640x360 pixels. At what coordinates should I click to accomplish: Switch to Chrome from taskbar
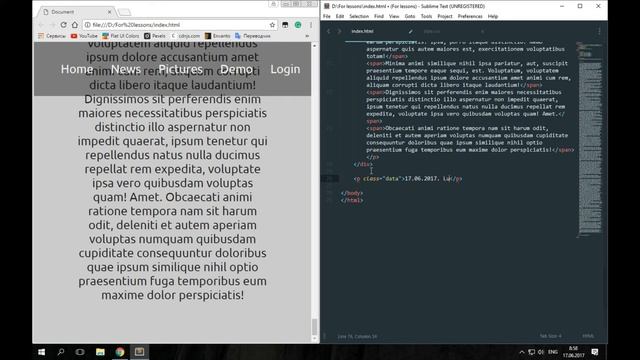click(120, 352)
